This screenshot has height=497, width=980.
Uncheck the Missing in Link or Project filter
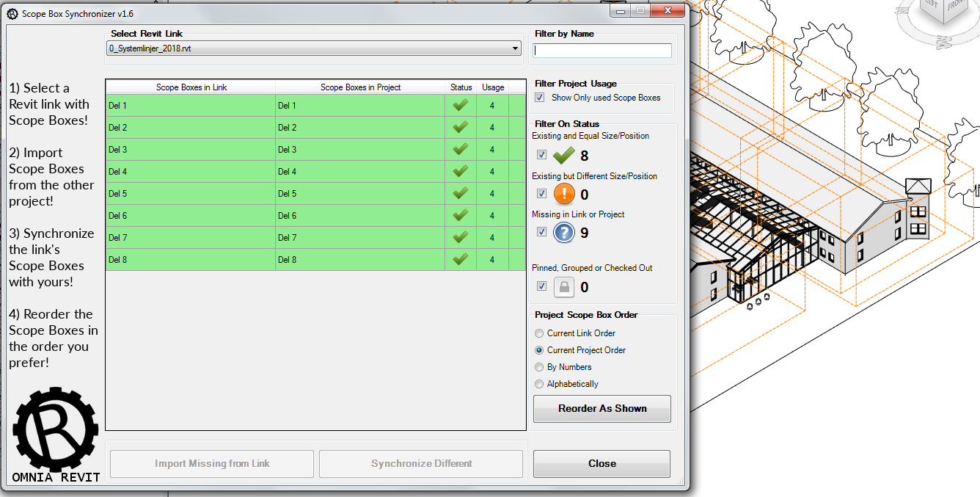click(541, 231)
